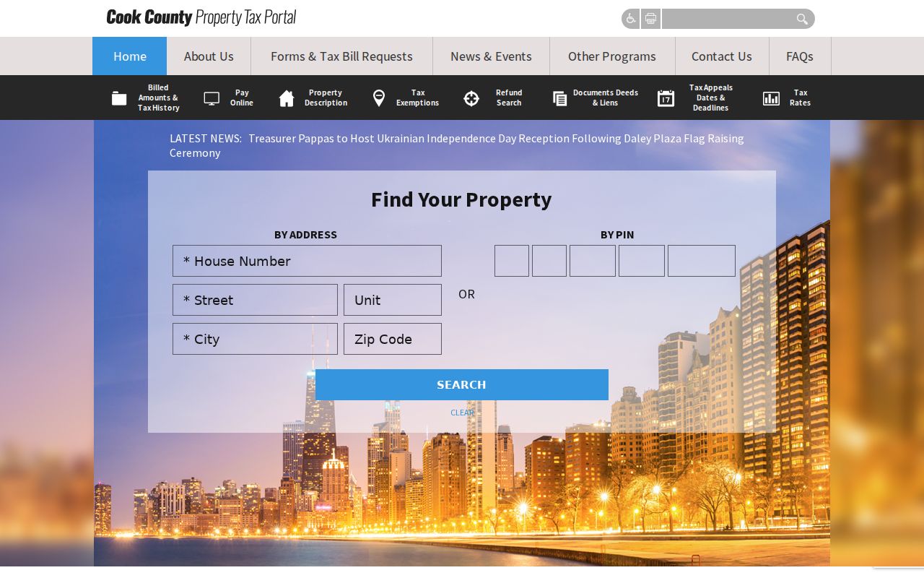924x578 pixels.
Task: Click the CLEAR link below Search
Action: (x=462, y=413)
